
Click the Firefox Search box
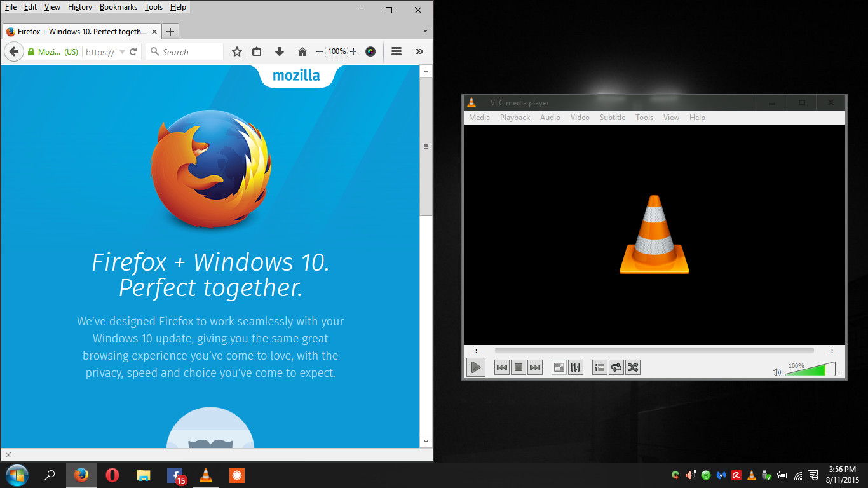[x=185, y=52]
